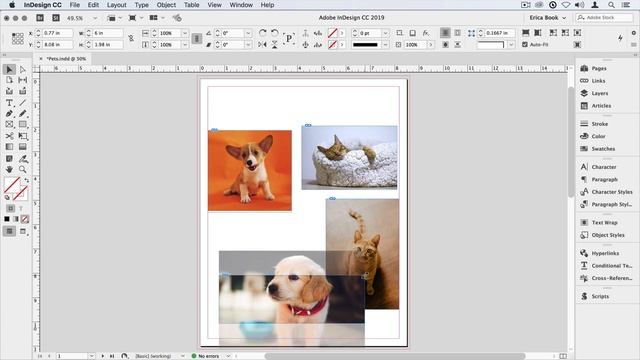The width and height of the screenshot is (640, 360).
Task: Click the Adobe Stock search field
Action: [x=604, y=18]
